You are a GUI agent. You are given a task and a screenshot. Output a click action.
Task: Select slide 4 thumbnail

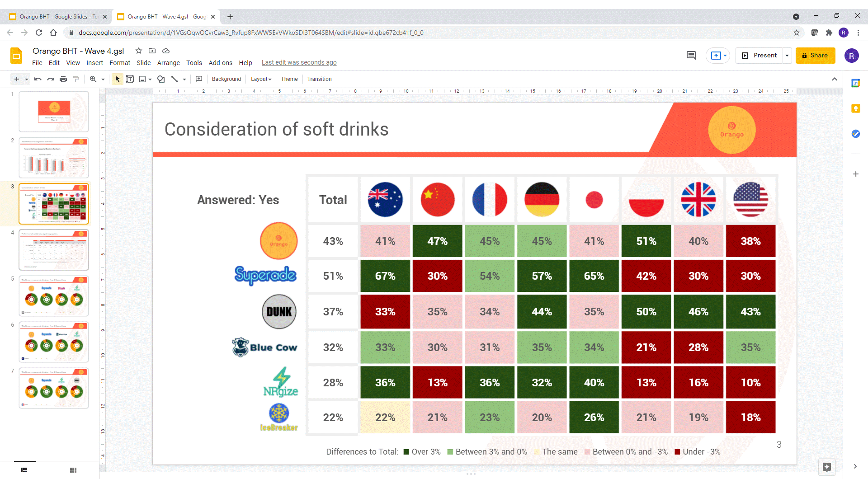54,250
